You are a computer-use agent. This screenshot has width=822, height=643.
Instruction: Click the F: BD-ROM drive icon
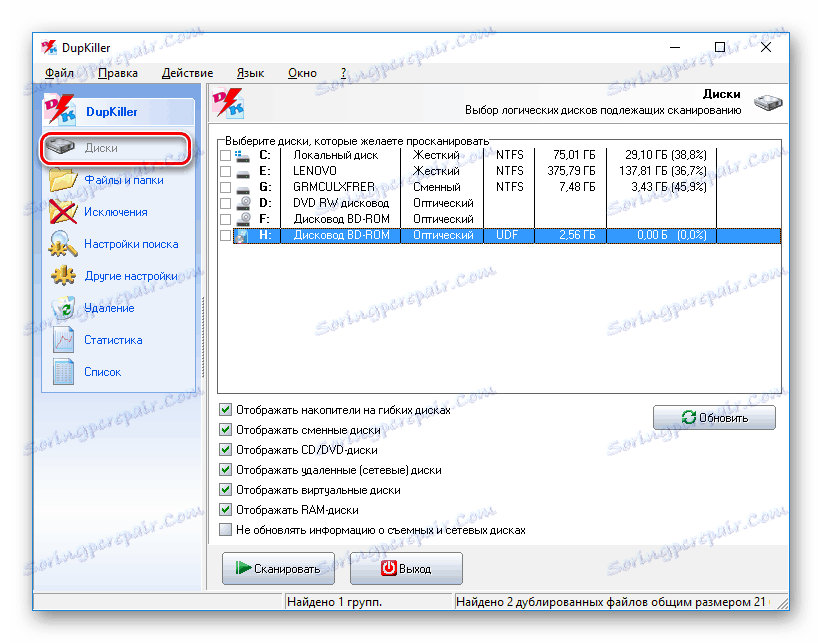tap(243, 219)
